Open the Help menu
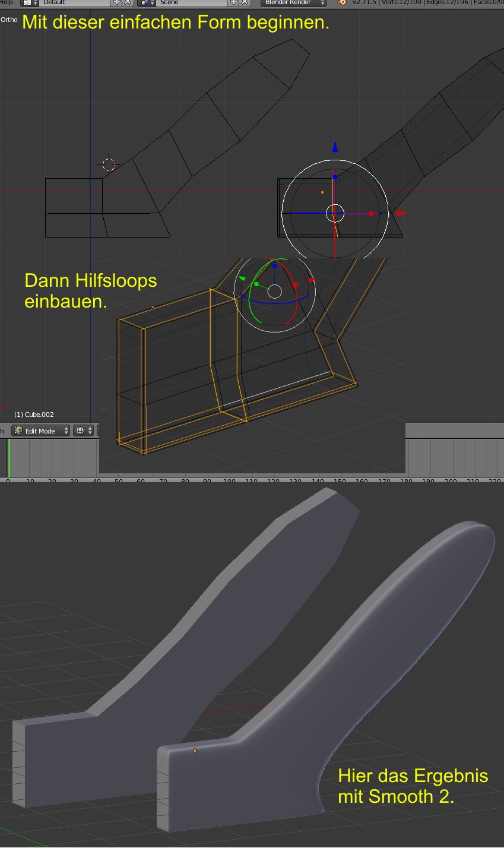This screenshot has width=504, height=848. (7, 3)
